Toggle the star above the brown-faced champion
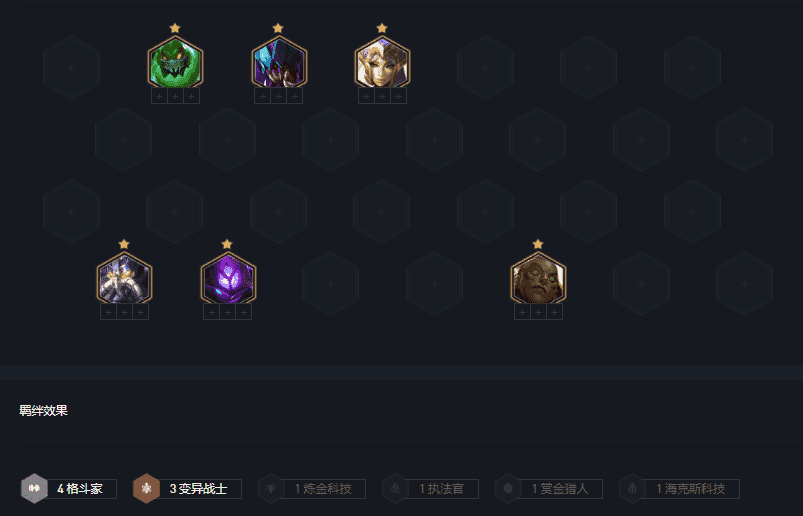Viewport: 803px width, 516px height. click(538, 244)
